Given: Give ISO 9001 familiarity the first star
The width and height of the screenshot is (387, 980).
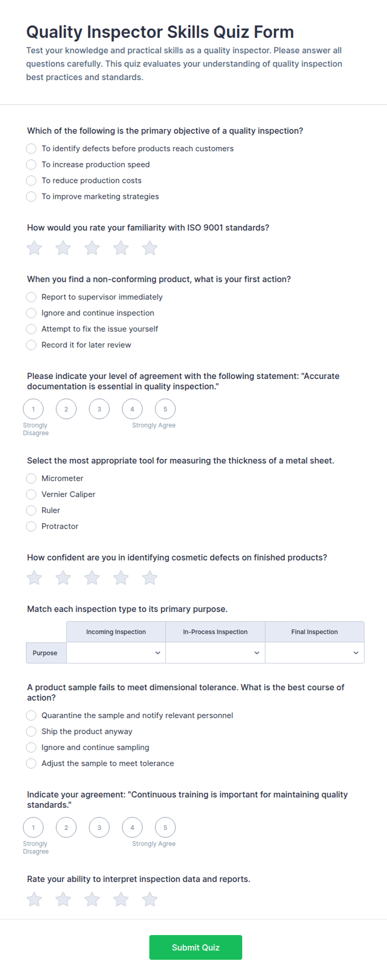Looking at the screenshot, I should tap(34, 248).
